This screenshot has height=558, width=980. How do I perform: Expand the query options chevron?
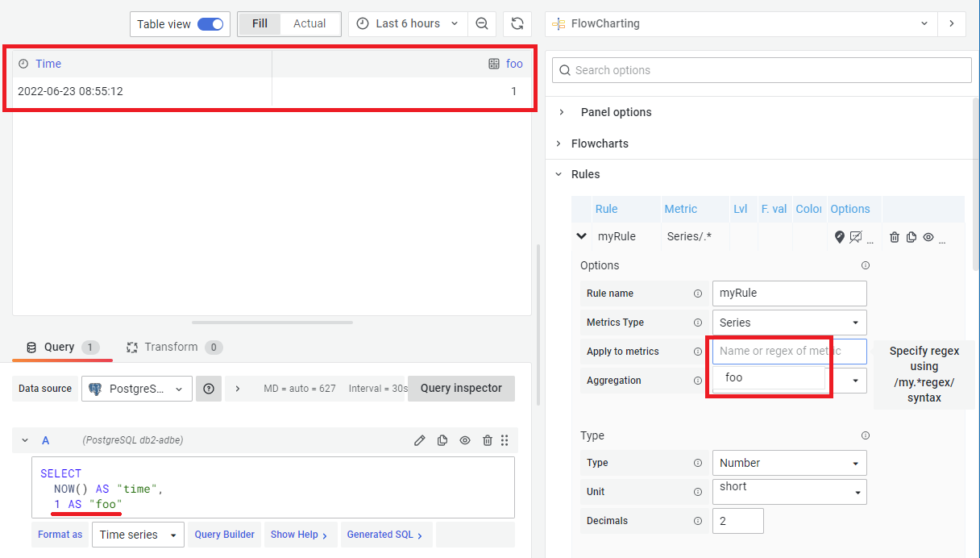click(237, 389)
